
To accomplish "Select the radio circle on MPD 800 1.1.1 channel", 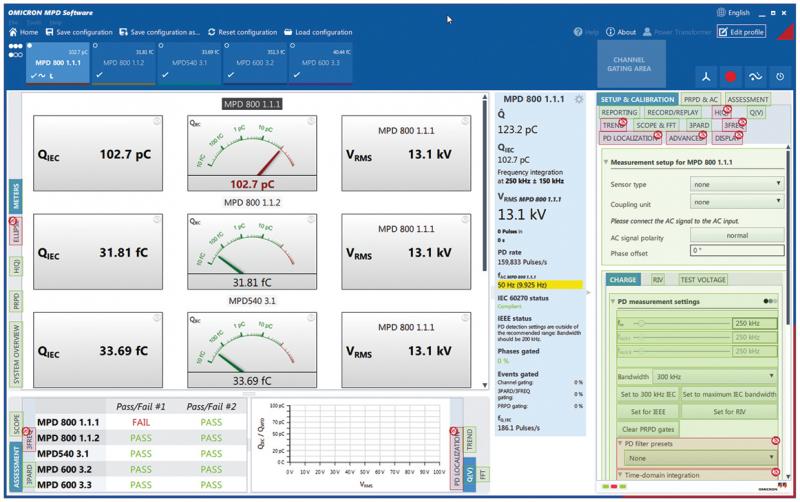I will pyautogui.click(x=30, y=45).
